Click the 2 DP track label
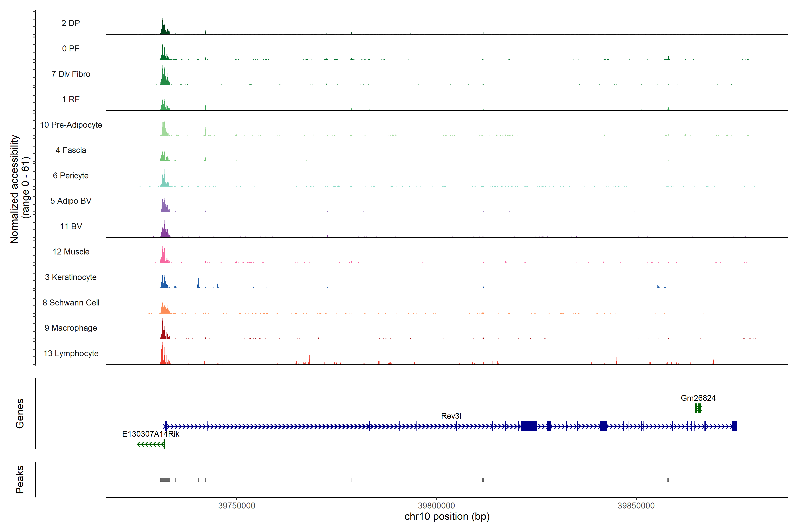This screenshot has height=532, width=798. [70, 23]
